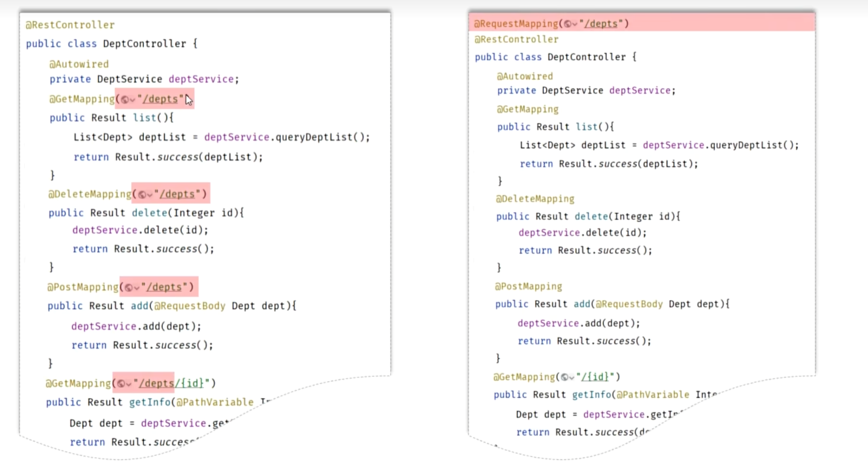Open chevron dropdown in @DeleteMapping annotation
868x469 pixels.
(x=150, y=195)
